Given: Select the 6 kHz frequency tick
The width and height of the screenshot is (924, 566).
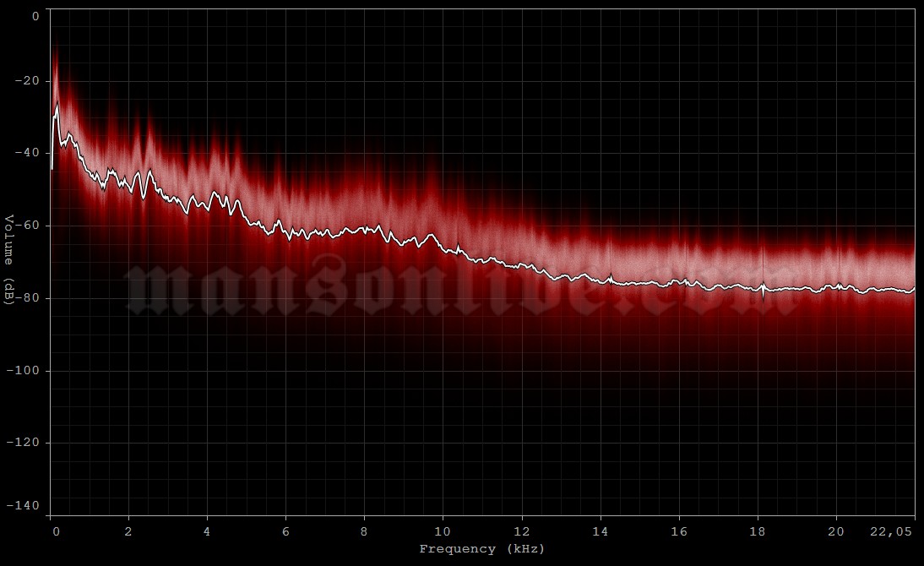Looking at the screenshot, I should click(x=287, y=531).
